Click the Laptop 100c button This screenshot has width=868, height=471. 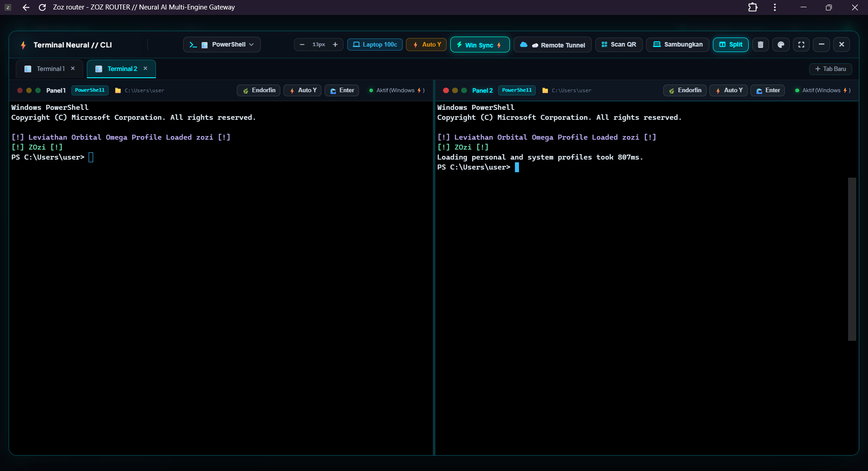click(x=375, y=45)
